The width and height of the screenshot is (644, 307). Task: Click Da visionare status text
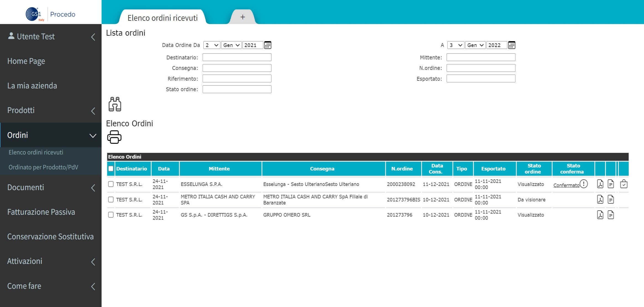pyautogui.click(x=531, y=200)
